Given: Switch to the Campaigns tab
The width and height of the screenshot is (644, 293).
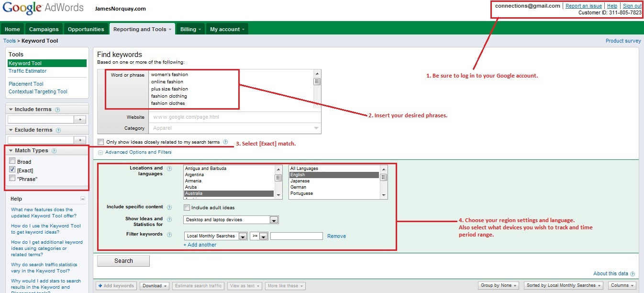Looking at the screenshot, I should [44, 29].
